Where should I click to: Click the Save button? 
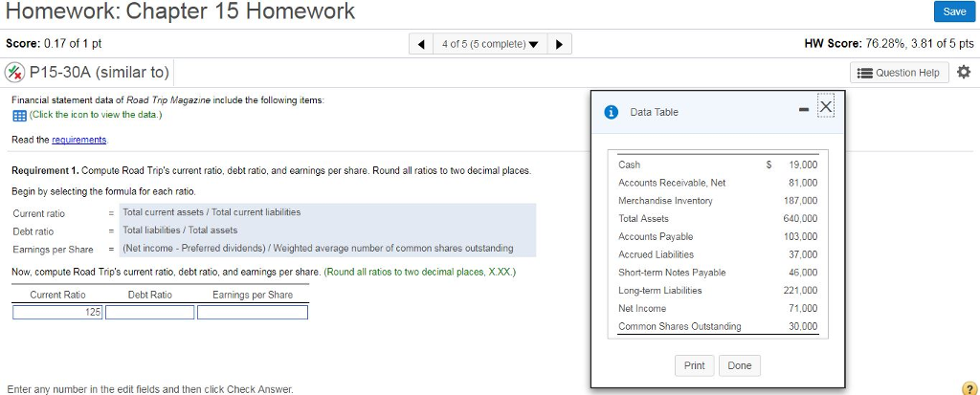point(954,11)
